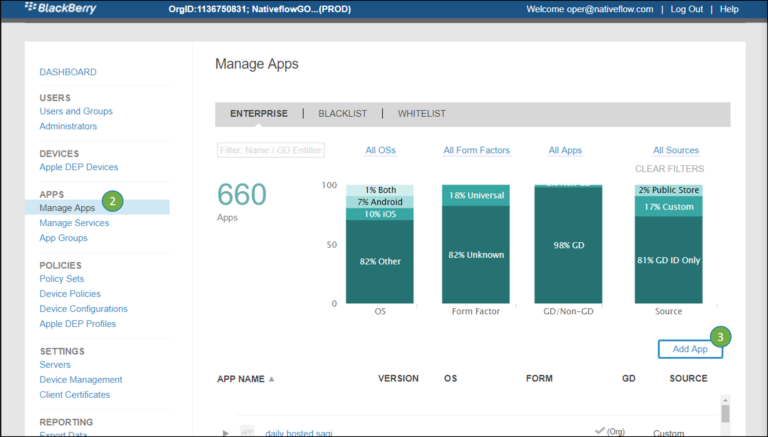Click SOURCE column header
Screen dimensions: 768x437
[688, 379]
